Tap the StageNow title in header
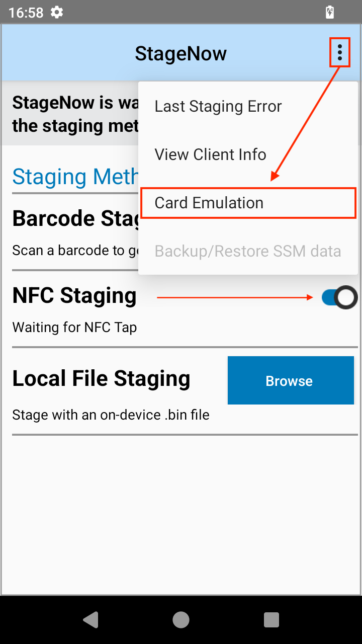Screen dimensions: 362x644 click(180, 53)
